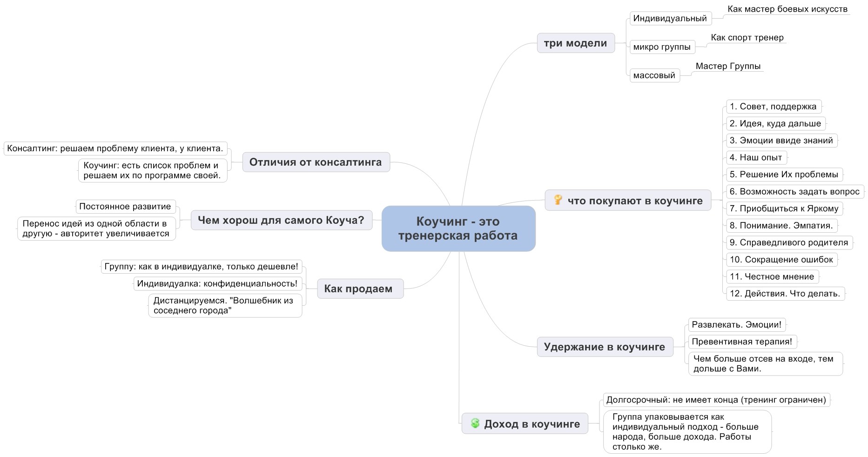The image size is (868, 457).
Task: Click 'Перенос идей из одной области' subtopic
Action: click(96, 228)
